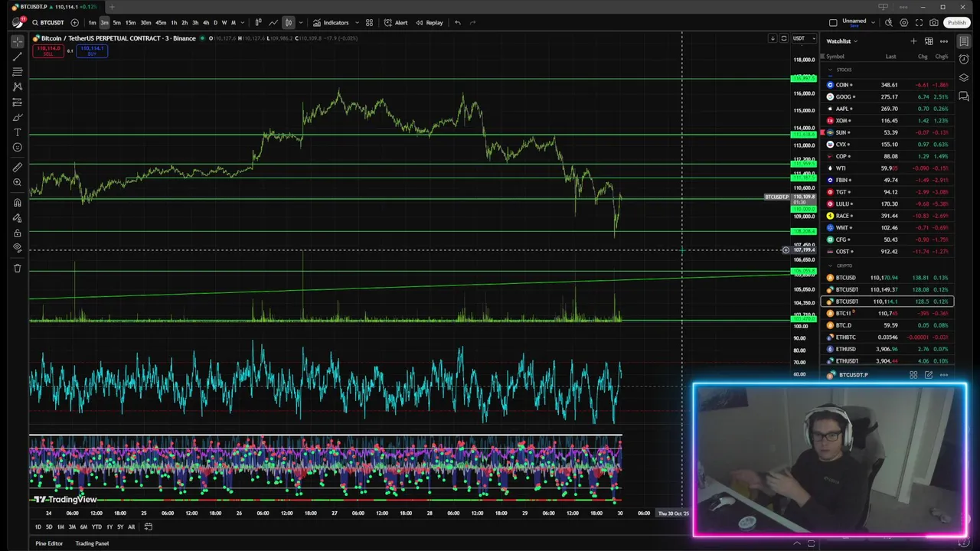The height and width of the screenshot is (551, 980).
Task: Toggle magnet mode for drawings
Action: [x=17, y=203]
